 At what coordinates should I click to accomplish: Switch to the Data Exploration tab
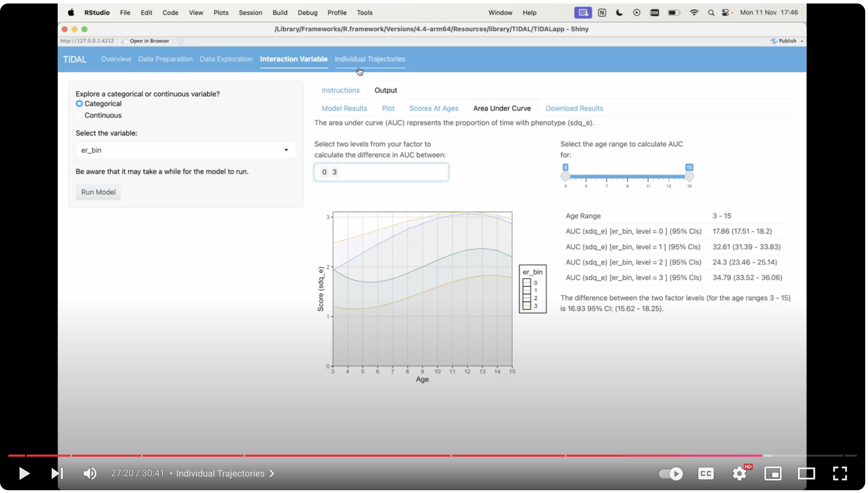pyautogui.click(x=226, y=59)
